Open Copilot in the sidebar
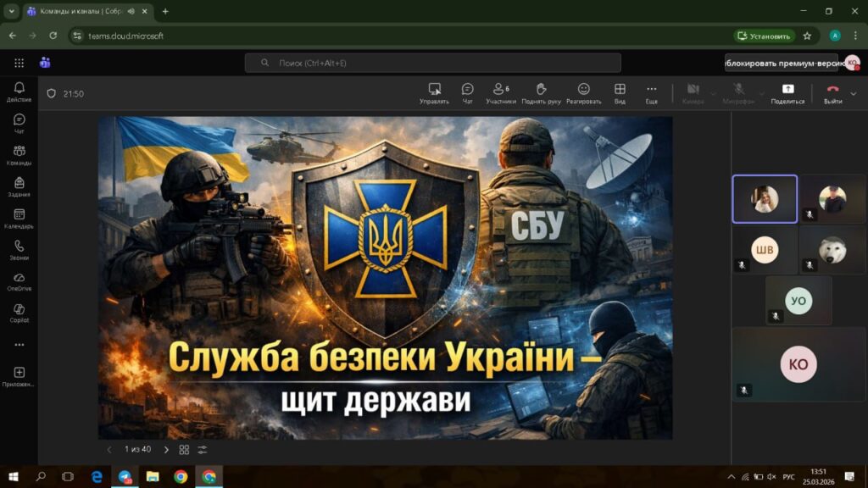 (x=19, y=313)
